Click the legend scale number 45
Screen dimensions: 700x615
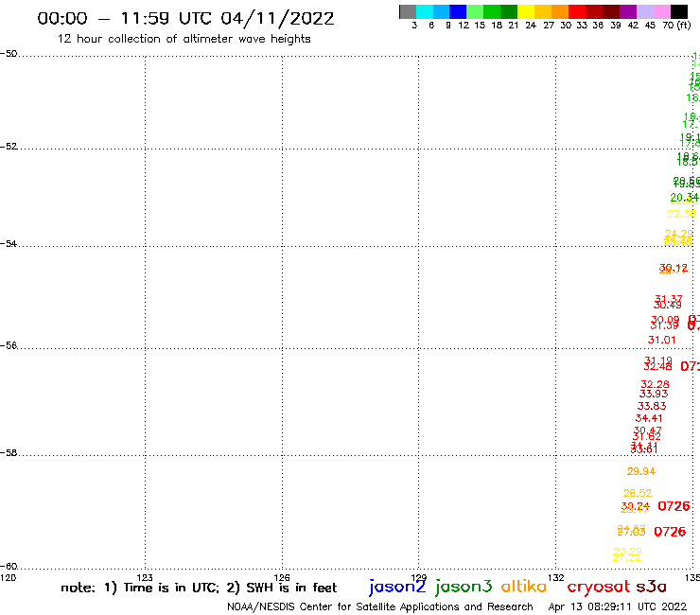pos(650,26)
